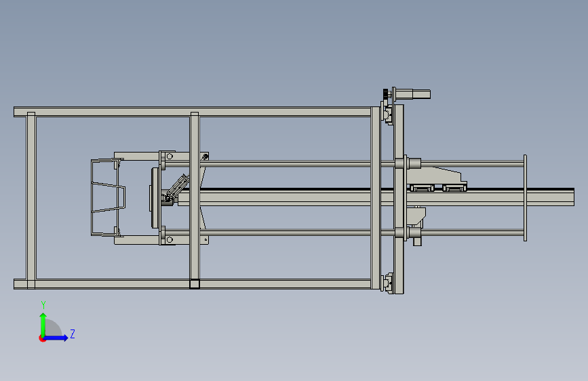This screenshot has width=588, height=381.
Task: Select the angled pneumatic cylinder near the gripper
Action: (x=177, y=188)
